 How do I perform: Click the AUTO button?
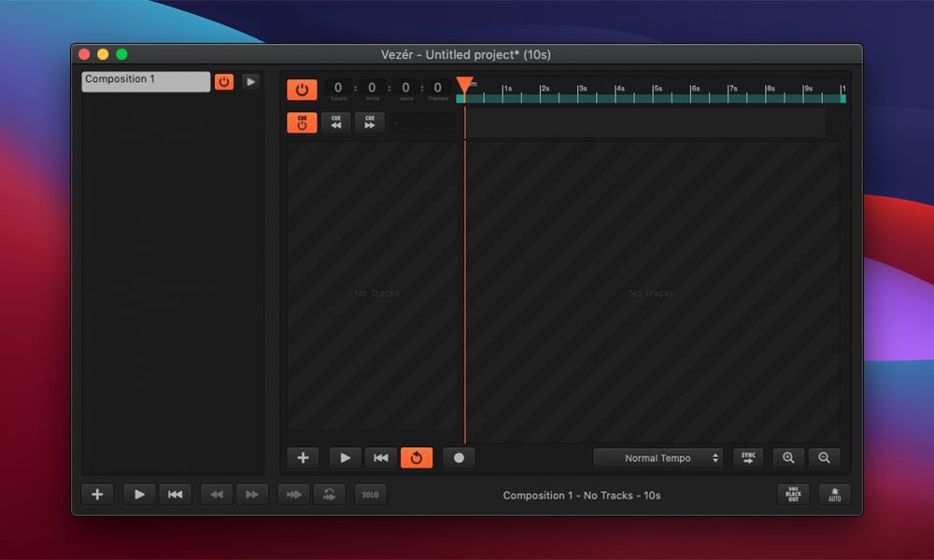pos(834,495)
